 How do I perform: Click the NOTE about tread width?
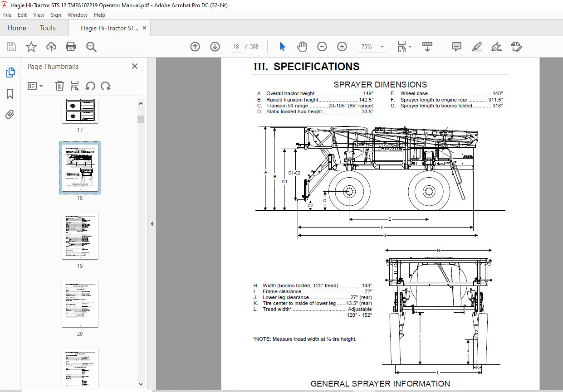305,339
